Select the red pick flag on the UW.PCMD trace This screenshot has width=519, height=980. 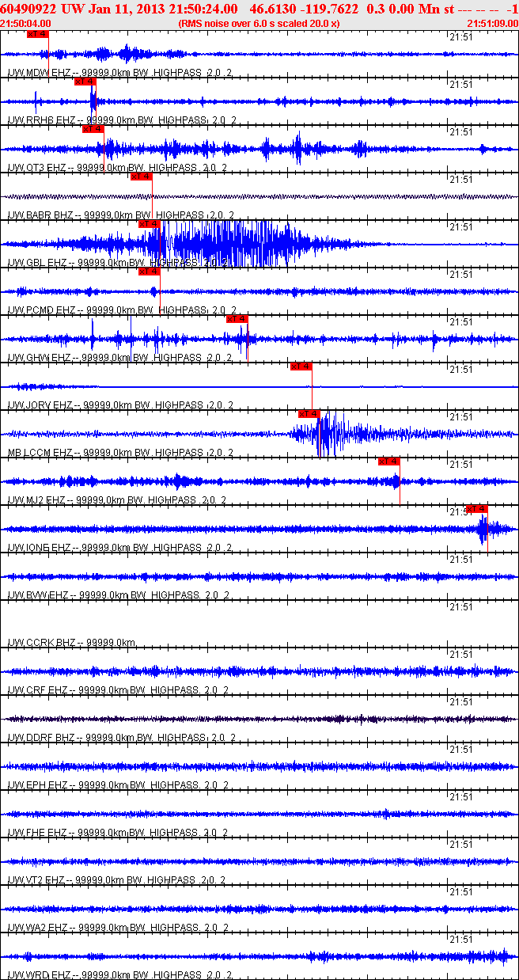pyautogui.click(x=149, y=272)
